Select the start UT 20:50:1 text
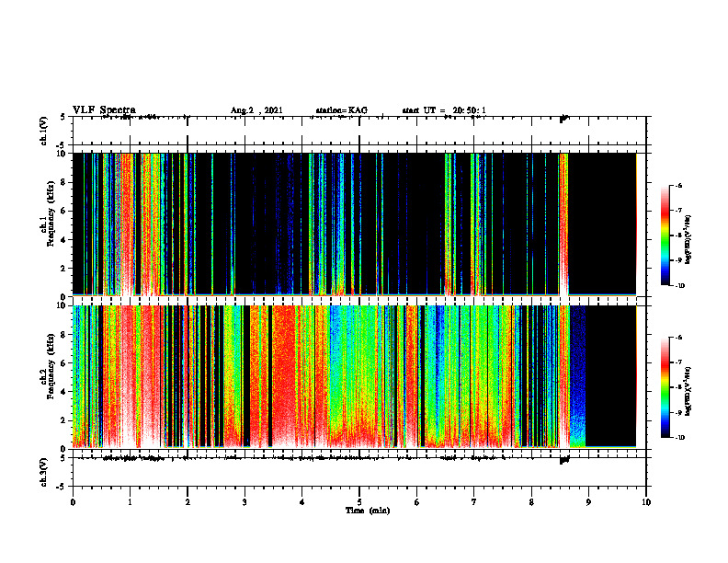 (444, 110)
